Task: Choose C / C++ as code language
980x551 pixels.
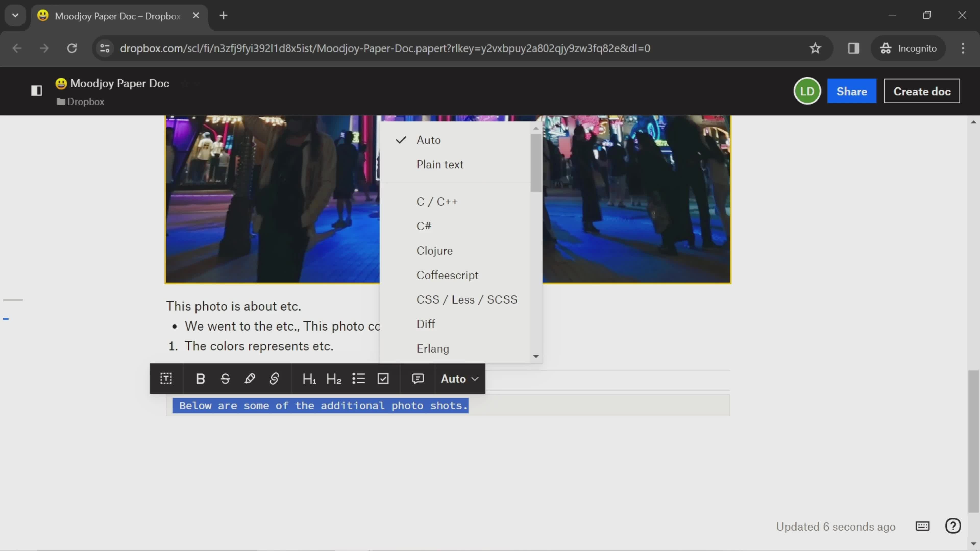Action: point(455,202)
